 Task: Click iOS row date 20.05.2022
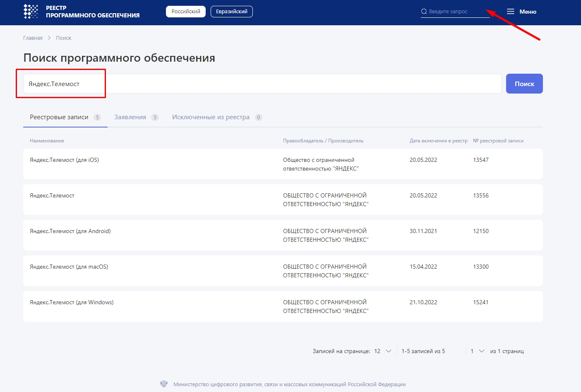click(423, 160)
